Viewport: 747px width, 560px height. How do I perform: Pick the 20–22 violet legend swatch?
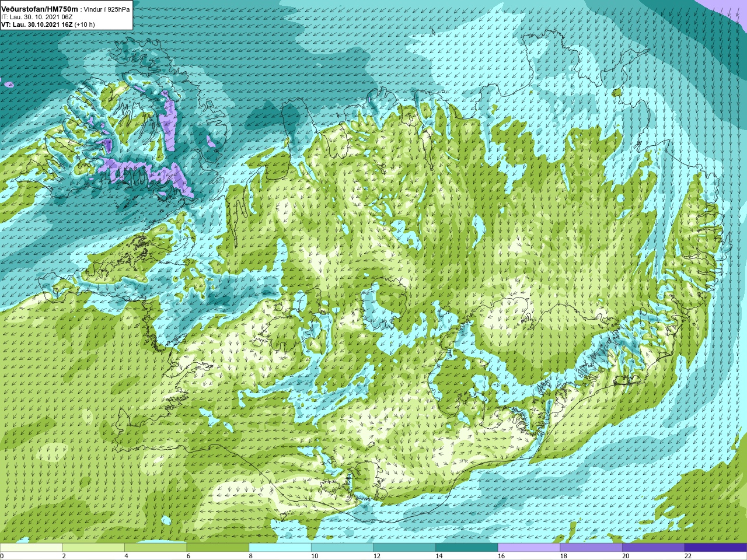(x=653, y=548)
